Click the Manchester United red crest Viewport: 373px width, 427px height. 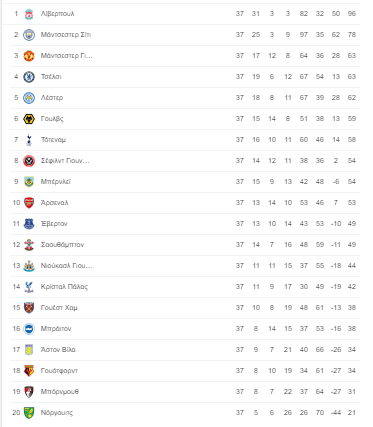tap(29, 56)
